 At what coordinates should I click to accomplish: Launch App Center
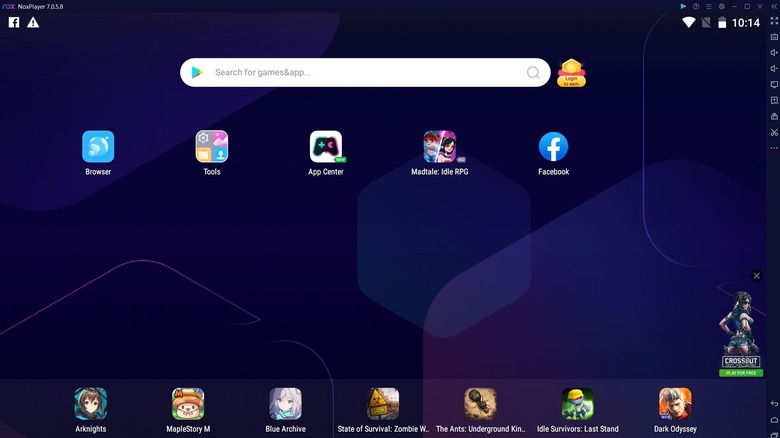[326, 147]
